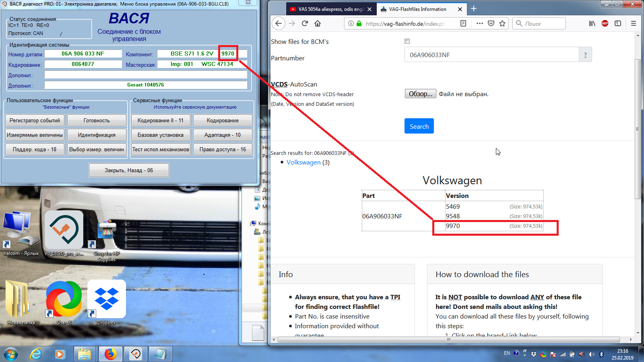Select version 5469 in the table
Viewport: 644px width, 362px height.
(453, 207)
